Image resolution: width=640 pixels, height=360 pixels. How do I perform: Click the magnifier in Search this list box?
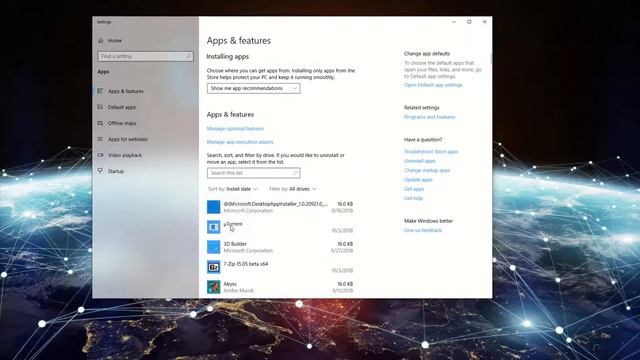295,173
